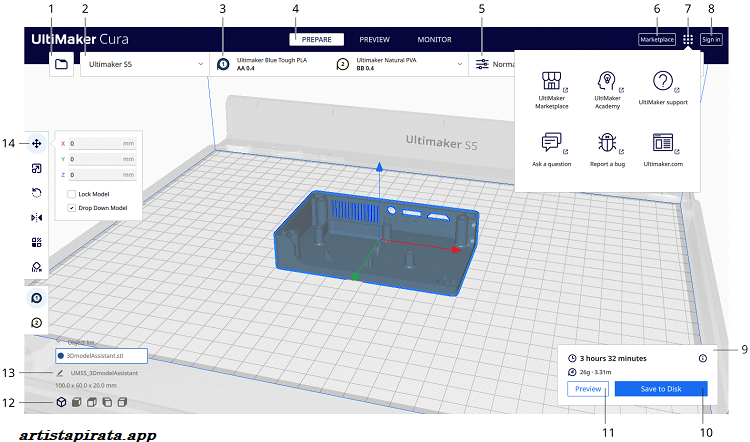Click the Preview button
The height and width of the screenshot is (442, 750).
[588, 389]
